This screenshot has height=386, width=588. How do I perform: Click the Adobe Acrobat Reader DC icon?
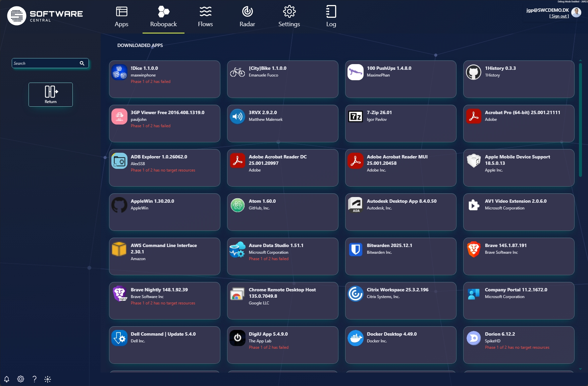click(237, 161)
